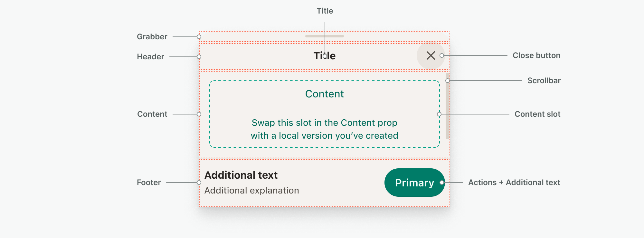Click the 'Actions + Additional text' label

pos(514,183)
